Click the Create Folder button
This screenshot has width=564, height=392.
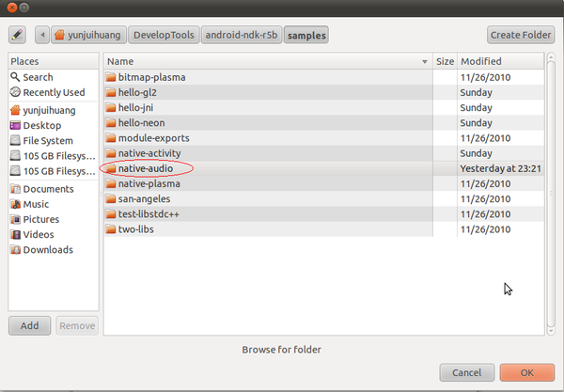521,35
